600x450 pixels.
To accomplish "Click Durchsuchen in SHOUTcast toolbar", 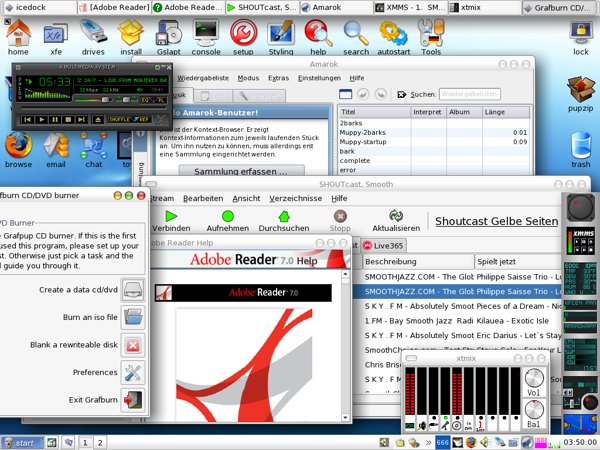I will [x=284, y=221].
